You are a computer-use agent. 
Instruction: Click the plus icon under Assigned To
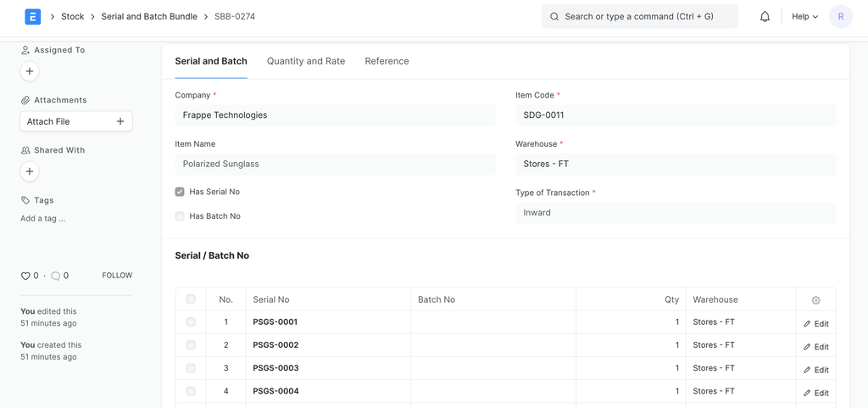click(x=30, y=72)
